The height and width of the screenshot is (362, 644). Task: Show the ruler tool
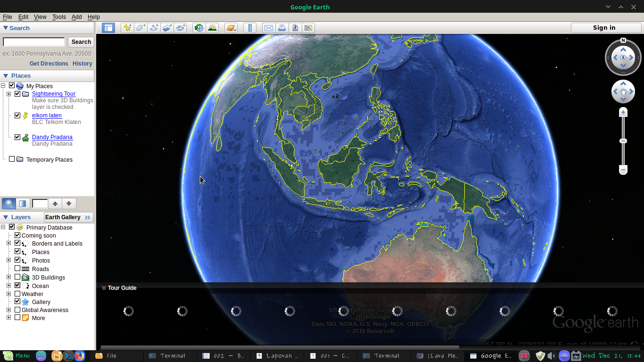point(250,28)
